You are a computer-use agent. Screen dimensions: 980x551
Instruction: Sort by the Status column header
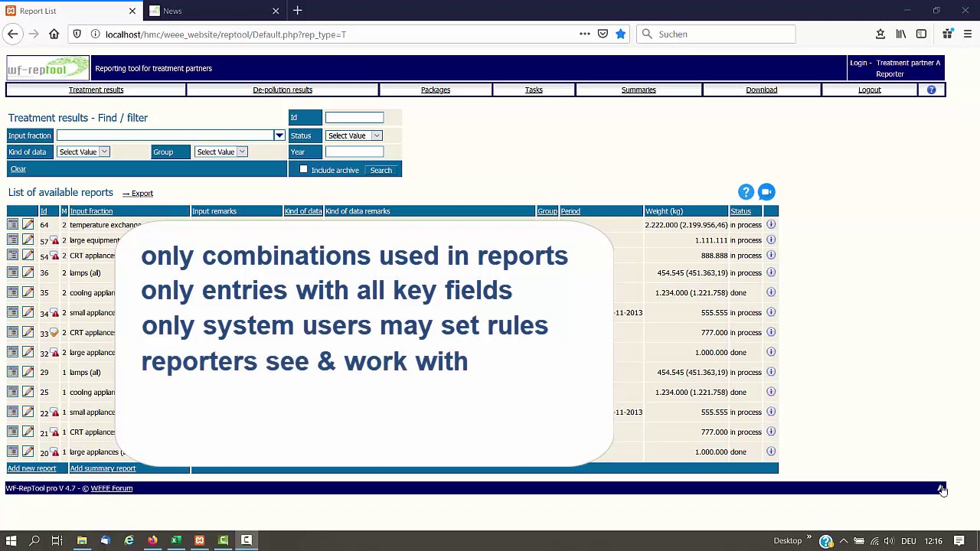(740, 211)
